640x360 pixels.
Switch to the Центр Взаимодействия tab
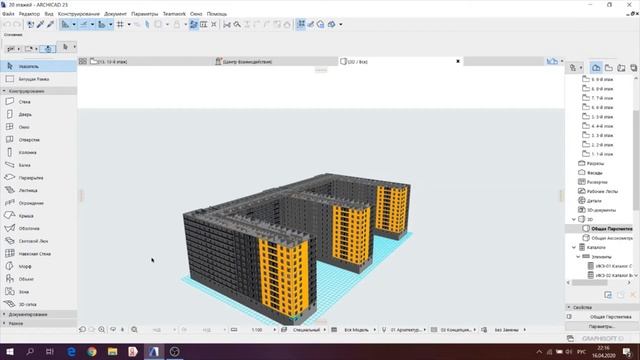click(x=275, y=61)
